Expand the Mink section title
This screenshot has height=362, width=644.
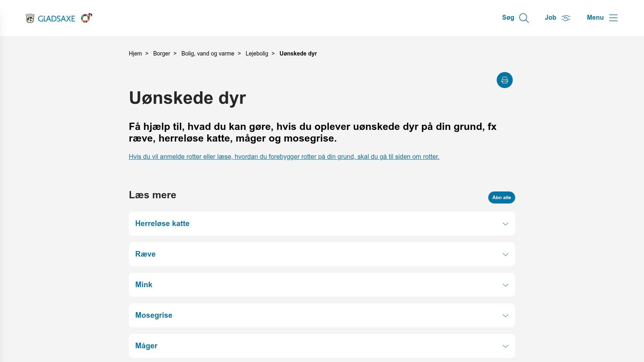[x=144, y=285]
